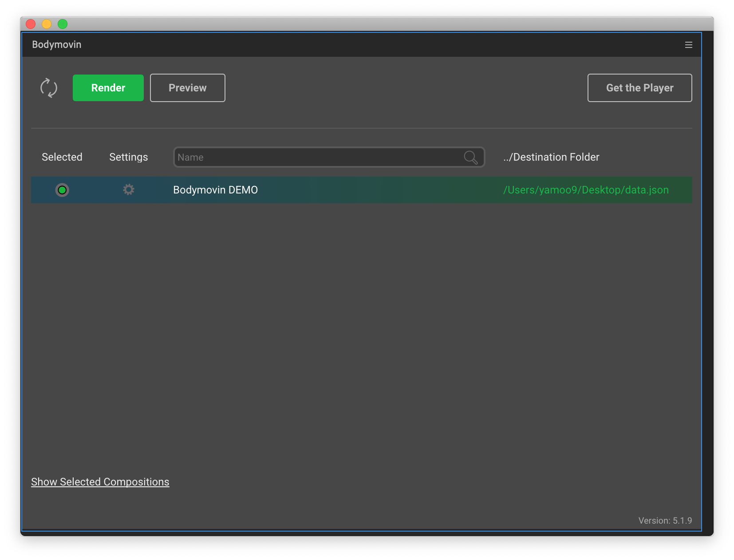The width and height of the screenshot is (734, 560).
Task: Open the Preview view
Action: [188, 88]
